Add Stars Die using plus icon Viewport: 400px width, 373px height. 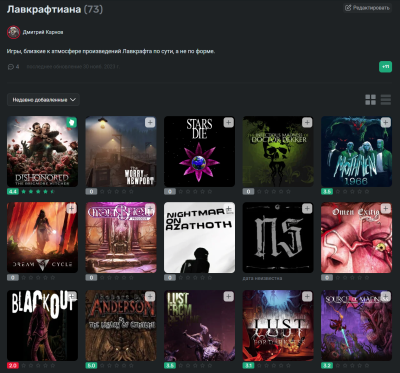(x=229, y=122)
